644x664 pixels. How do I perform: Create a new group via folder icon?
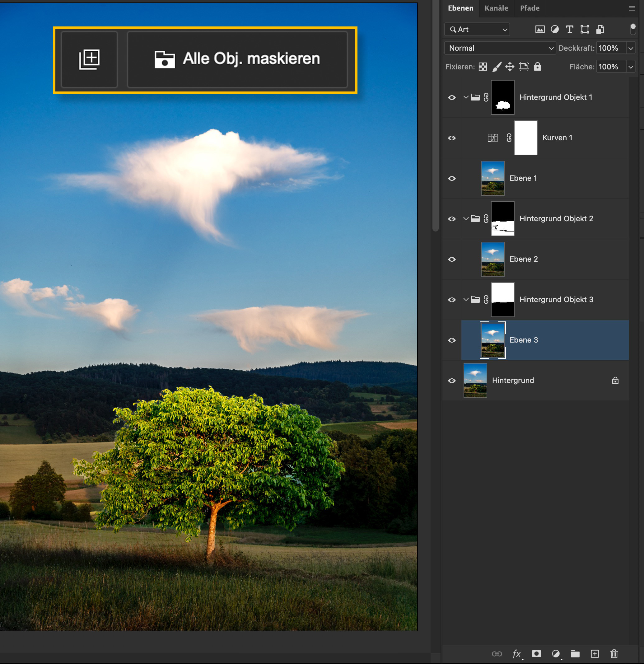(575, 653)
